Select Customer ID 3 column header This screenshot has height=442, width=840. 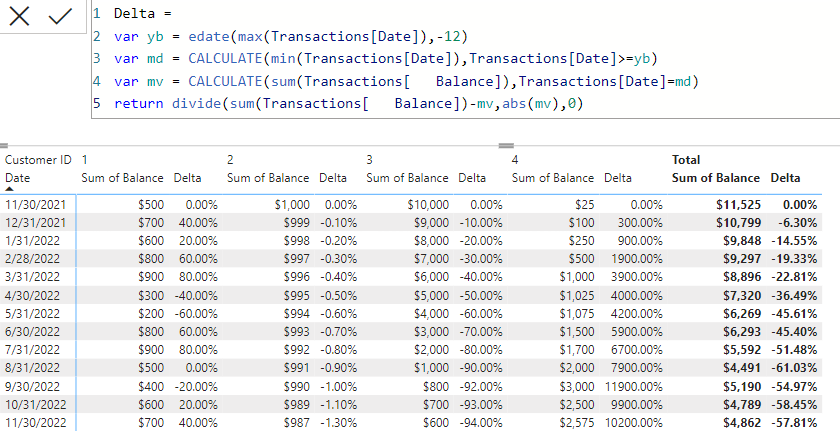[x=369, y=160]
